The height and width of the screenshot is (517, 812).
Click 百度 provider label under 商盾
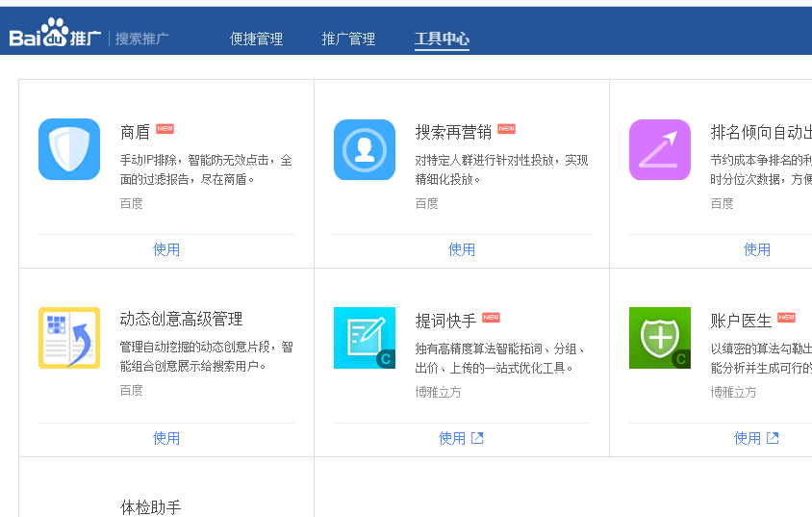tap(131, 203)
